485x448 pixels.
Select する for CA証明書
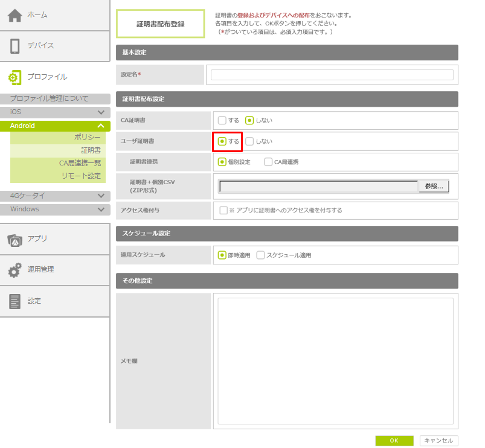pyautogui.click(x=222, y=120)
